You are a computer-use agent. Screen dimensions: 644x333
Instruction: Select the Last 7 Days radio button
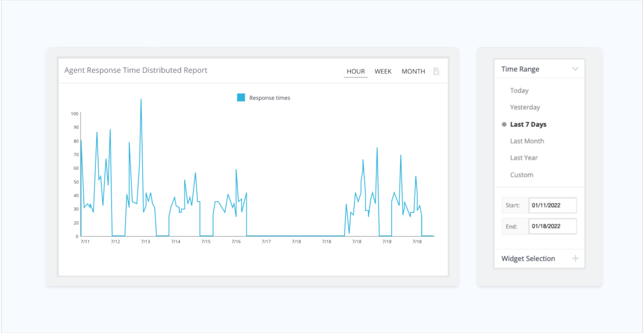pyautogui.click(x=504, y=124)
